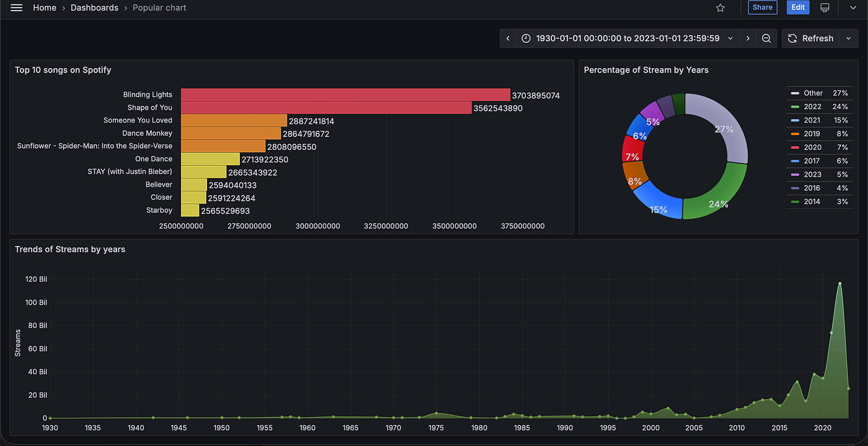Click the 7% red donut slice

pos(632,149)
